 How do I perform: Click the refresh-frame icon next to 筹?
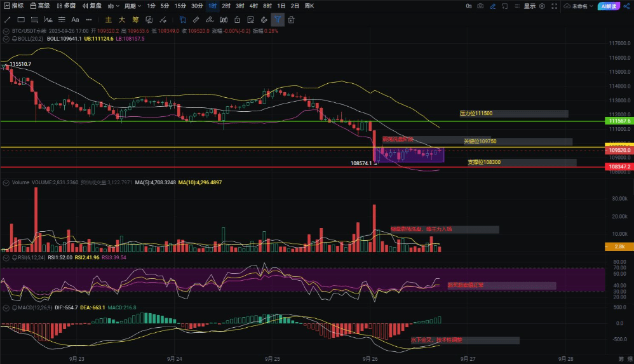[149, 20]
